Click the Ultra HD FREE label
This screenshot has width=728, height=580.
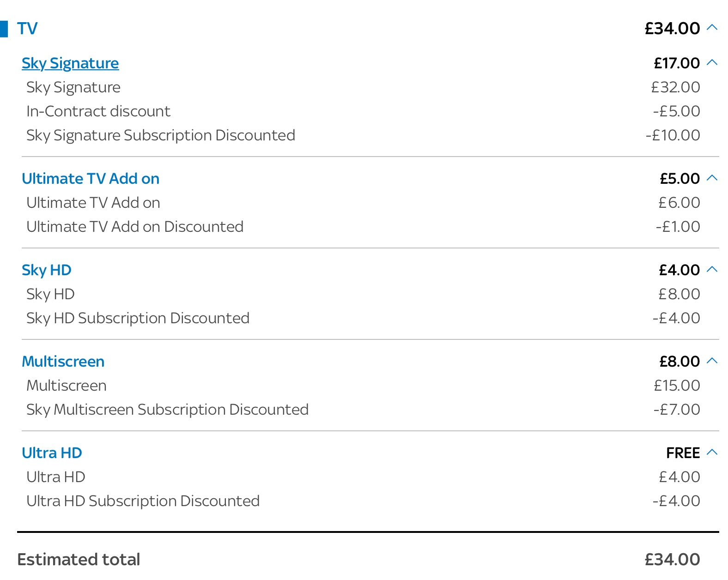coord(683,453)
